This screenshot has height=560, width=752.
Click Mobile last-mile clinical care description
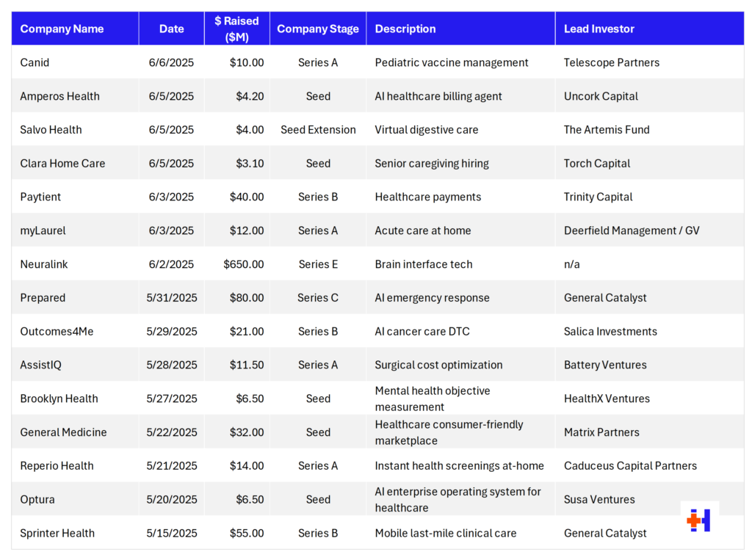click(446, 533)
